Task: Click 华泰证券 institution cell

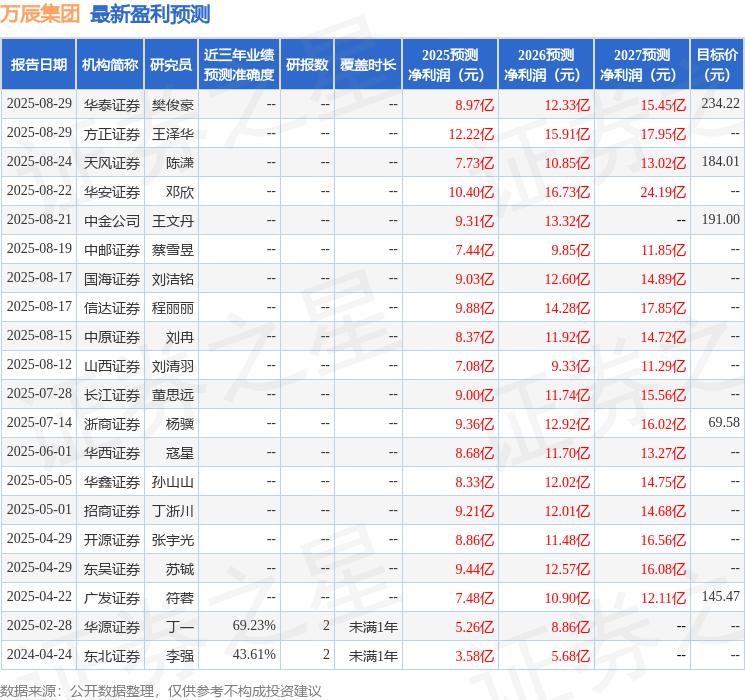Action: coord(112,105)
